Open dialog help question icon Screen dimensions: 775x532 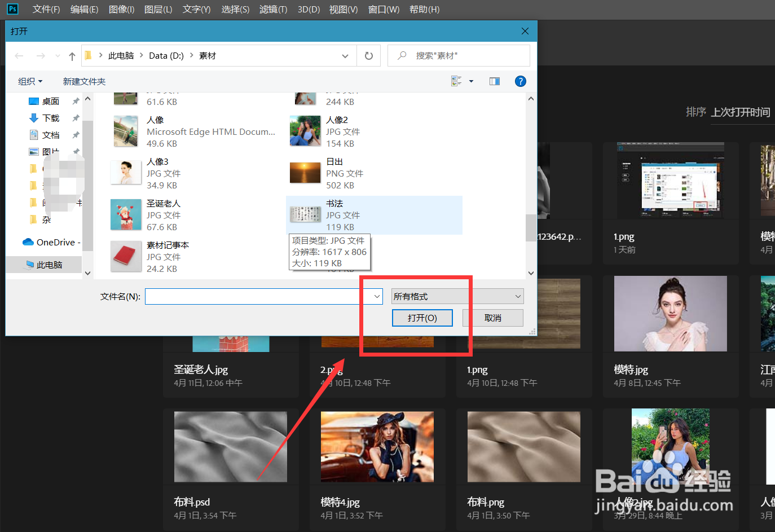click(521, 81)
